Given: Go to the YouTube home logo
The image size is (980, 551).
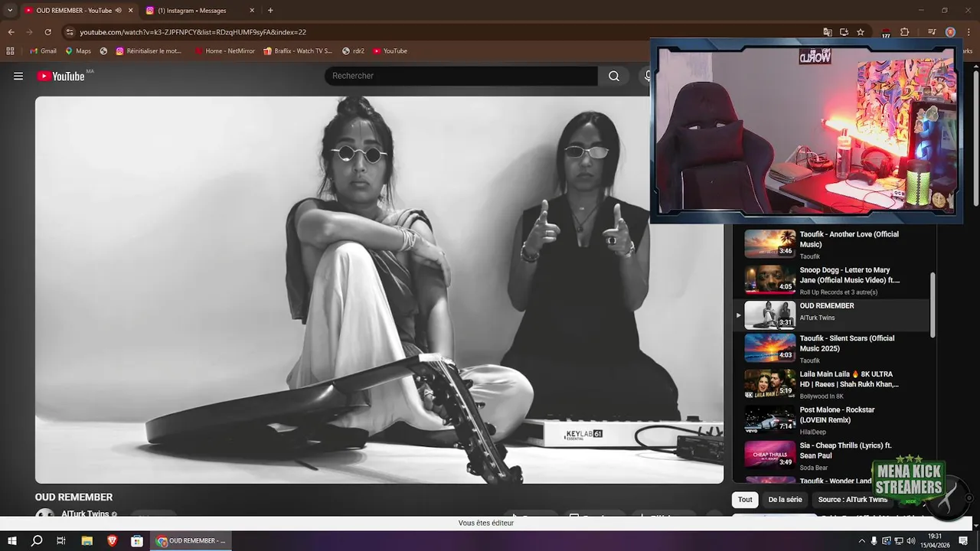Looking at the screenshot, I should pyautogui.click(x=60, y=76).
